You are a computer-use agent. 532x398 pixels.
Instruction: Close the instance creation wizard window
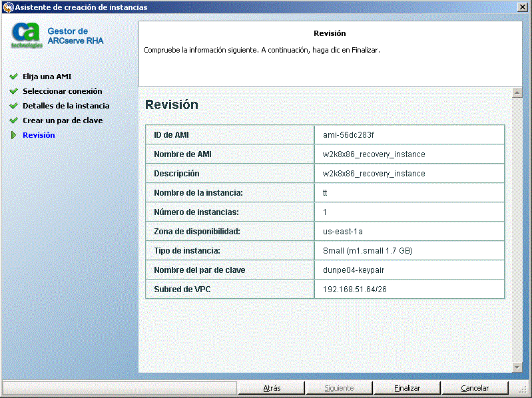coord(523,7)
